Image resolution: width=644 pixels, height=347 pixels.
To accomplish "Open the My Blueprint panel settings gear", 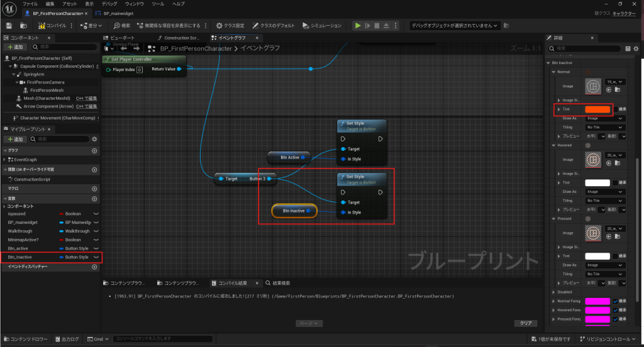I will click(x=94, y=139).
